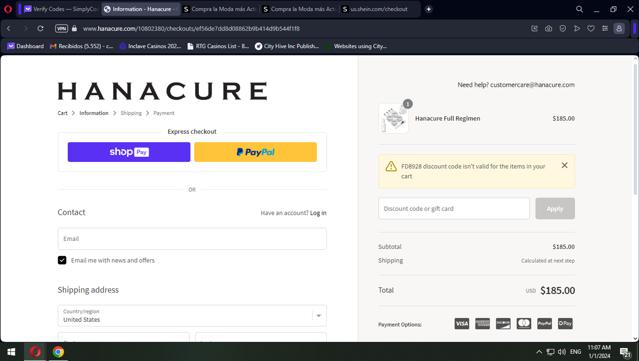
Task: Click Discount code or gift card field
Action: tap(454, 209)
